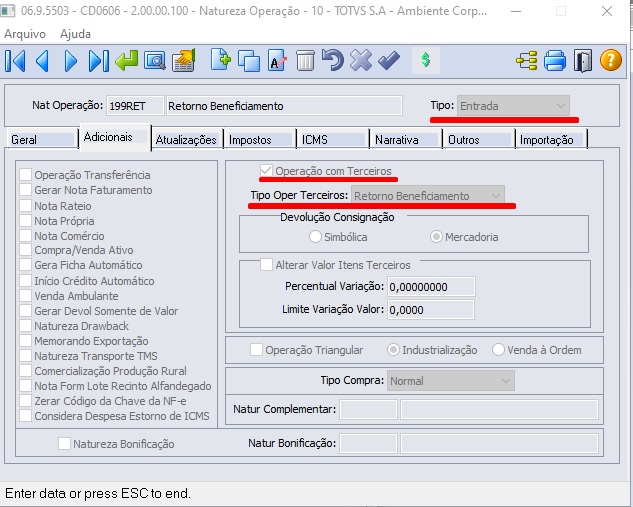Check Zerar Código da Chave da NF-e

pyautogui.click(x=26, y=401)
